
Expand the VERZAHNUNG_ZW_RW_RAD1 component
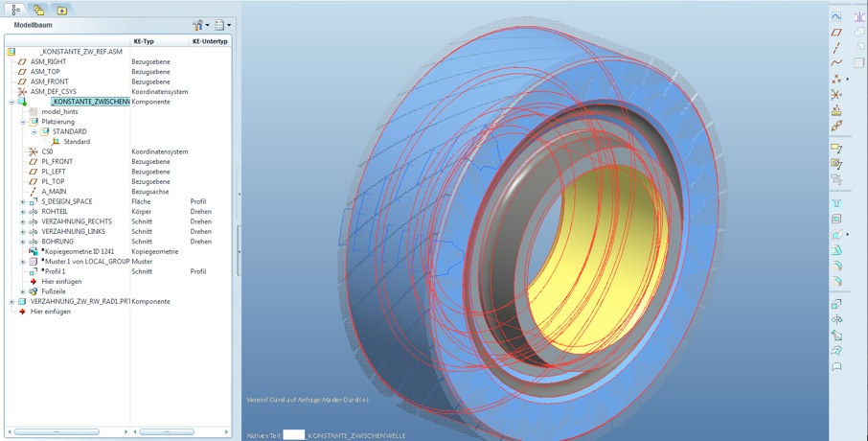click(11, 302)
